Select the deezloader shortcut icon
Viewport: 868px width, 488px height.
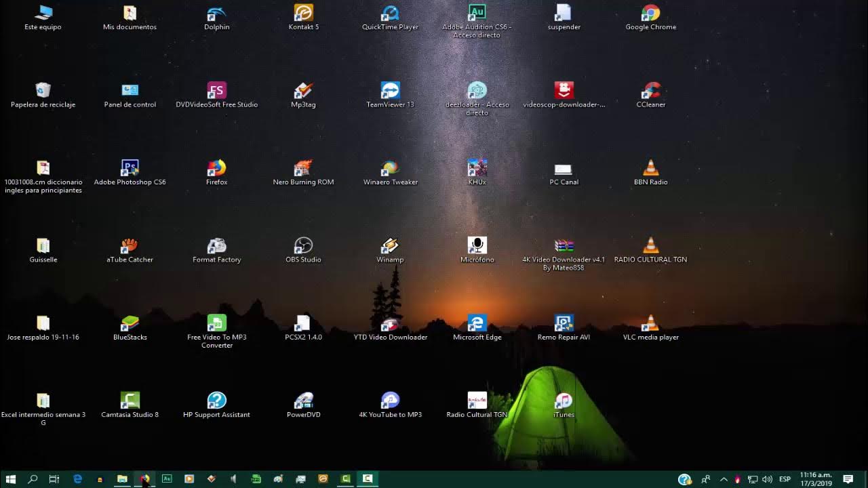tap(477, 99)
